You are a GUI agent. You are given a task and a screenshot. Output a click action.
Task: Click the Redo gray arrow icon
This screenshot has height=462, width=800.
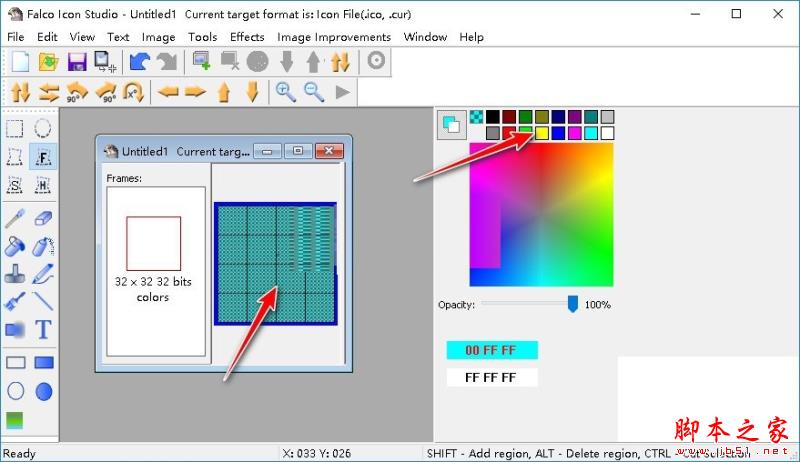pos(167,61)
